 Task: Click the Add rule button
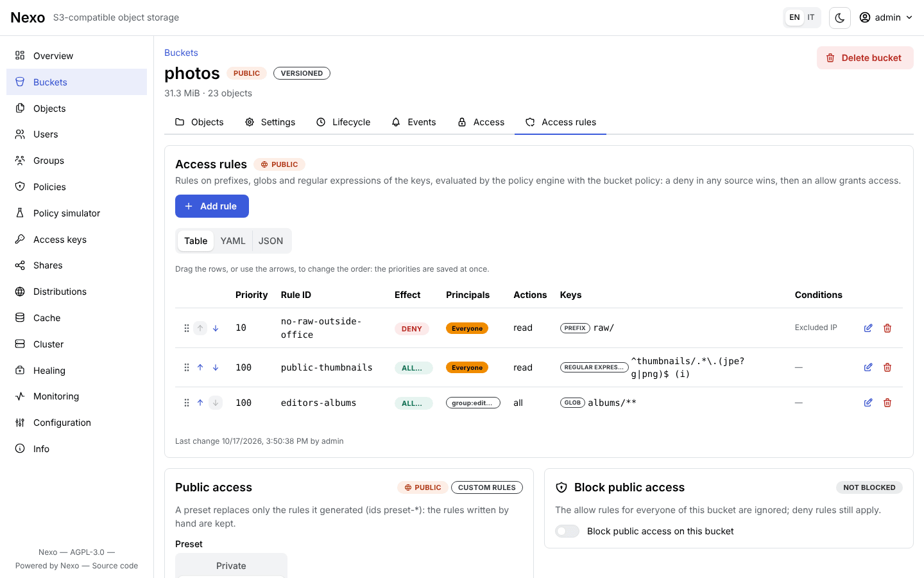pos(212,206)
